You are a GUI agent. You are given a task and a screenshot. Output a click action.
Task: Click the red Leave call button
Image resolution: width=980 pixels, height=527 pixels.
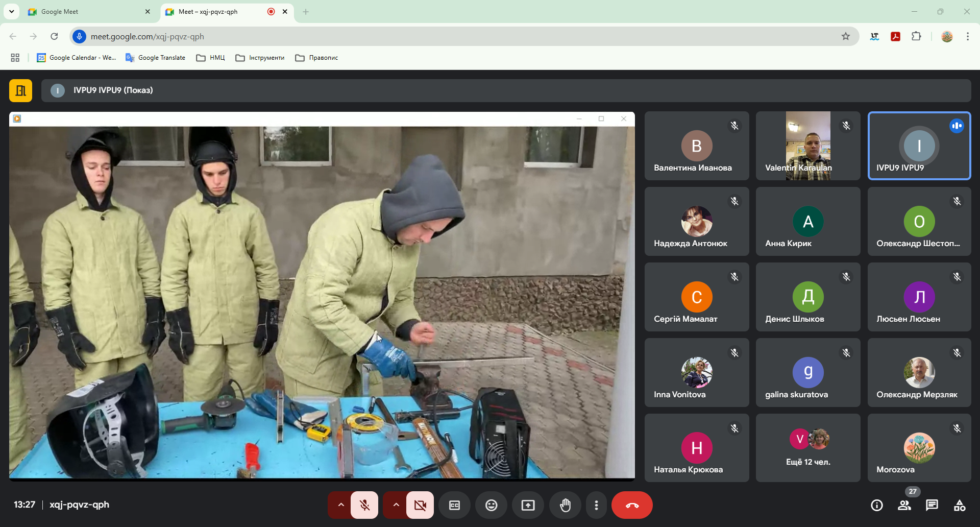632,505
